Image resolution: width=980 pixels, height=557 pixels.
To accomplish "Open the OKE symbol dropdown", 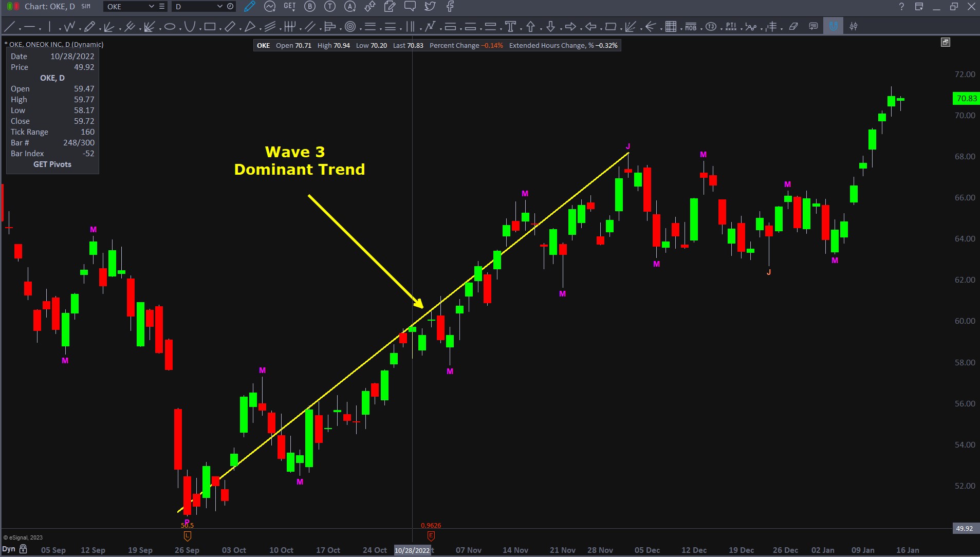I will [x=151, y=7].
